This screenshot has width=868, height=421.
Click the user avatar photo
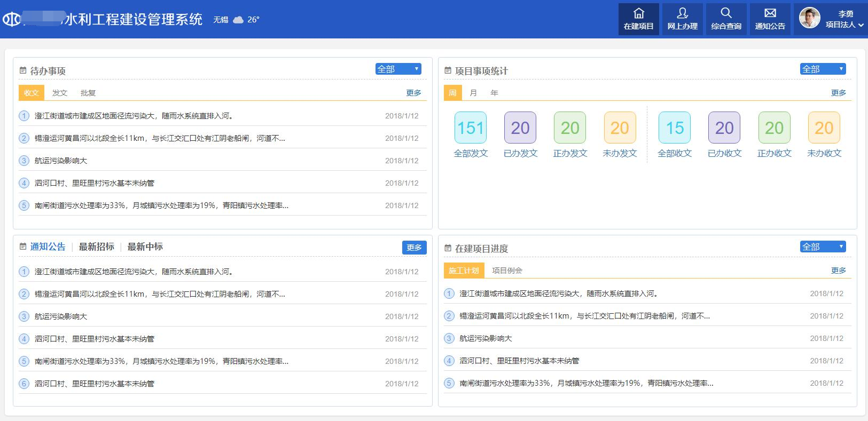[809, 19]
